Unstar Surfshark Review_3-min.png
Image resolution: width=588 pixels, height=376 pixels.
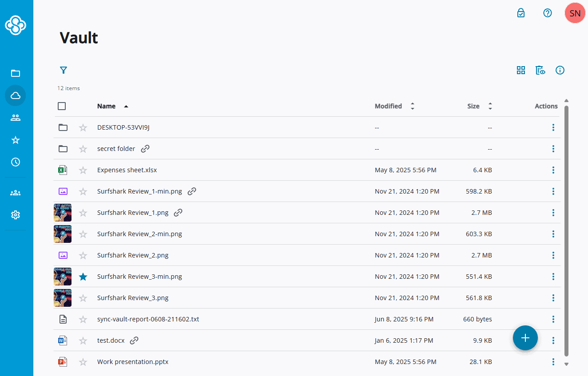pyautogui.click(x=83, y=277)
